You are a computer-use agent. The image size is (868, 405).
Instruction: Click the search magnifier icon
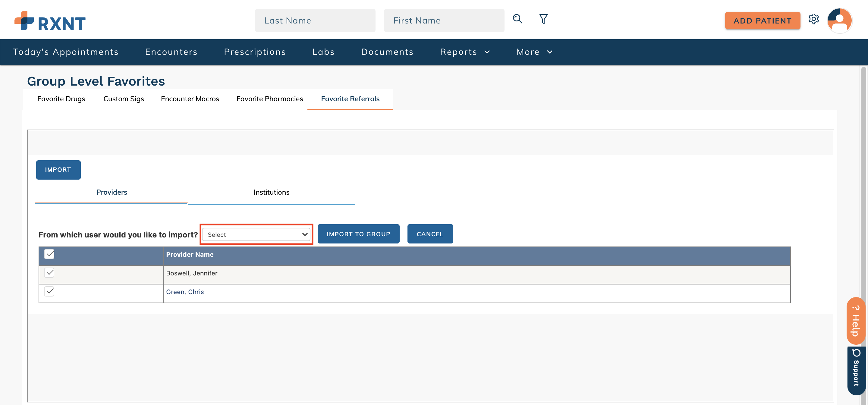(x=517, y=19)
